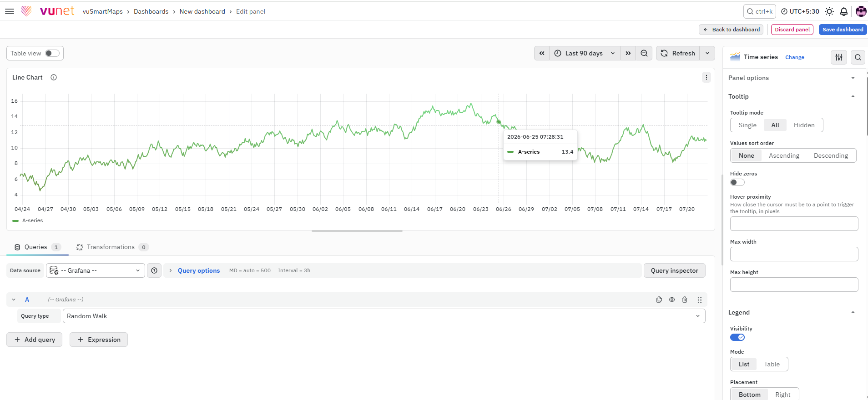Open the Last 90 days time picker
868x400 pixels.
point(585,53)
